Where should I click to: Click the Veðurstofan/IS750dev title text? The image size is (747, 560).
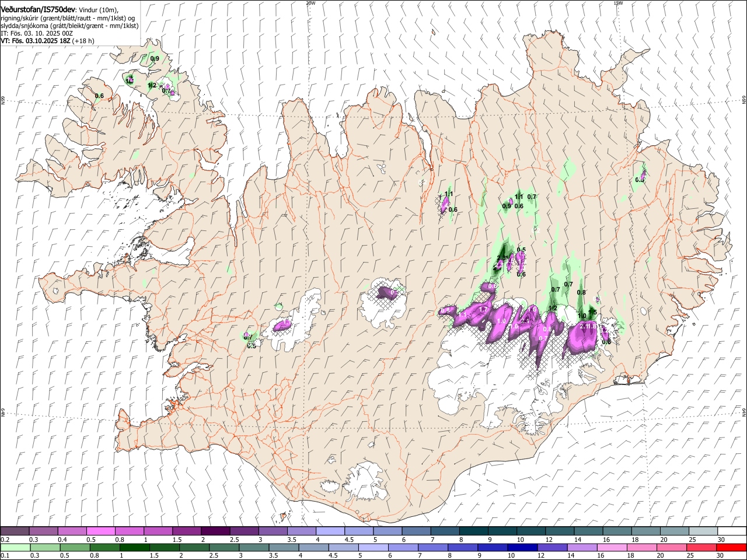37,9
